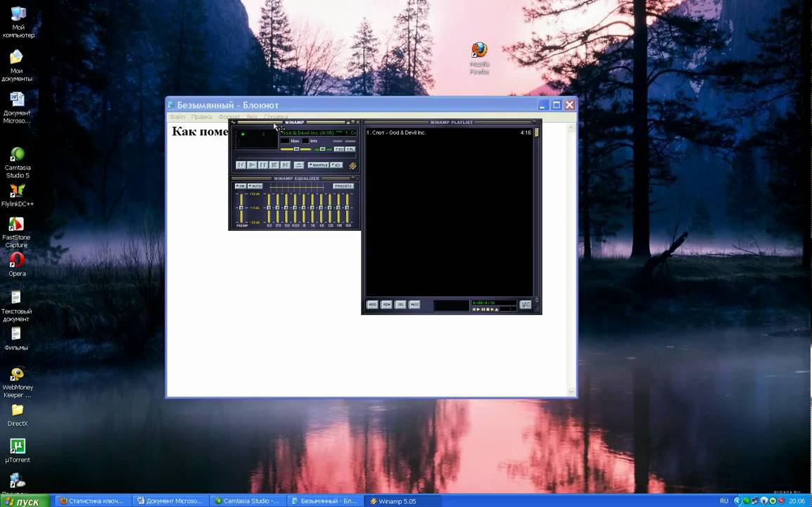The width and height of the screenshot is (812, 507).
Task: Toggle Shuffle in Winamp
Action: coord(319,165)
